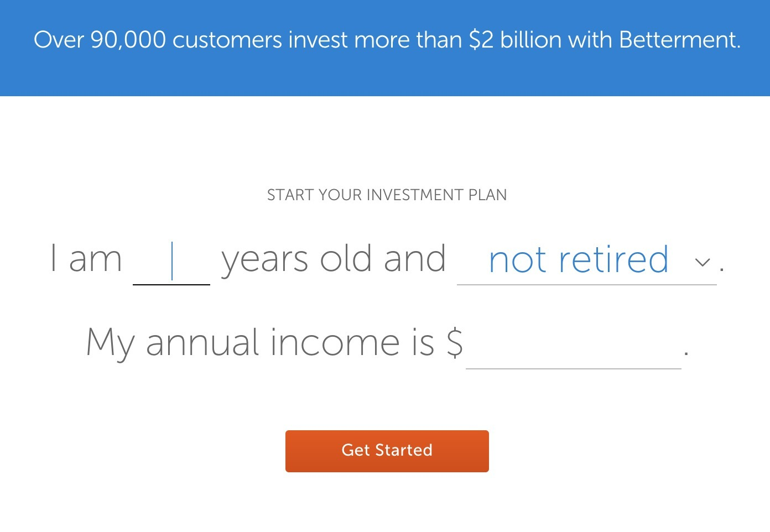Screen dimensions: 770x532
Task: Click the age input field
Action: 171,262
